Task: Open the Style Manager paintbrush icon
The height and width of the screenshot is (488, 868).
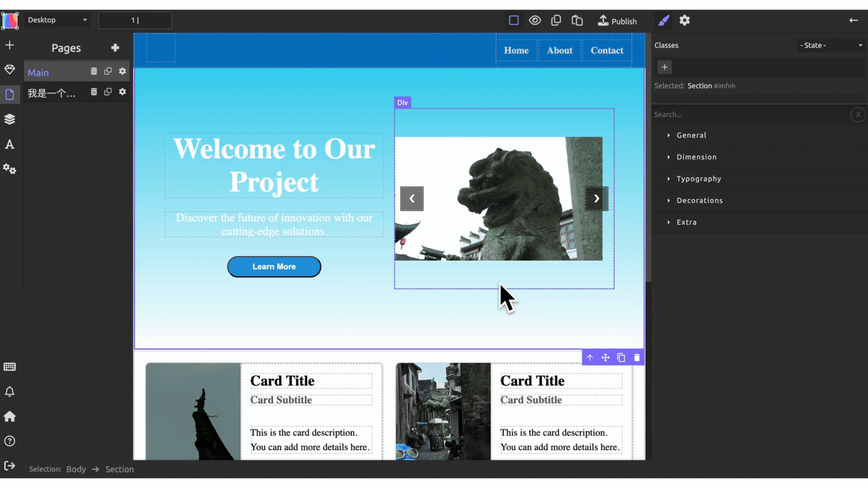Action: point(664,20)
